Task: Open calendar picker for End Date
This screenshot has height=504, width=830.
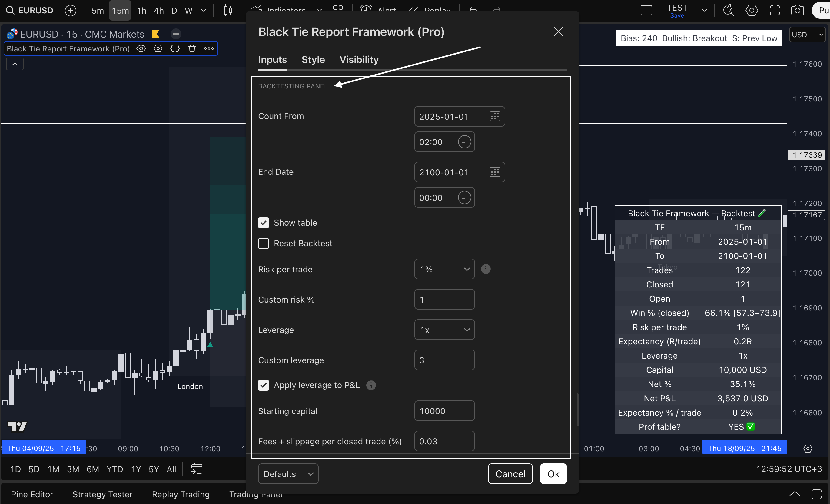Action: tap(494, 172)
